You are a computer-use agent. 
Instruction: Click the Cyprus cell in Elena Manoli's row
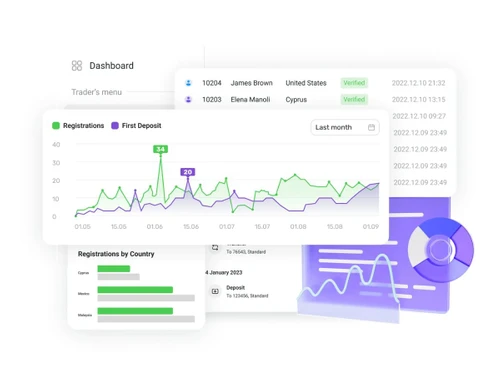[296, 100]
